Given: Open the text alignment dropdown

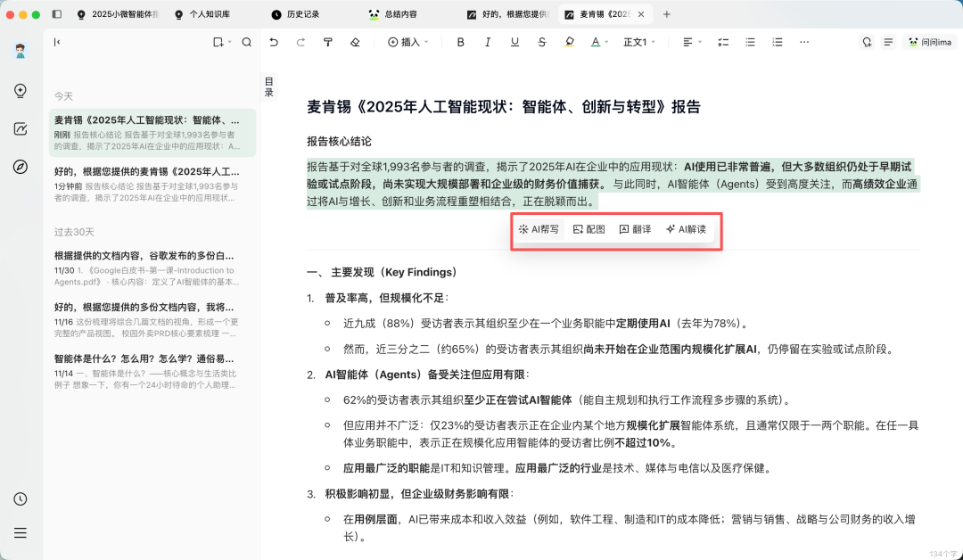Looking at the screenshot, I should click(x=688, y=41).
